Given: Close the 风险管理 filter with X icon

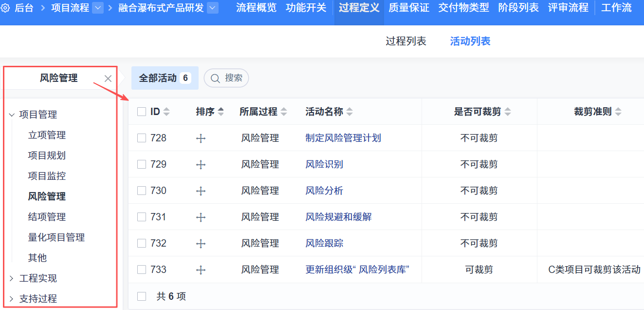Looking at the screenshot, I should click(x=108, y=78).
